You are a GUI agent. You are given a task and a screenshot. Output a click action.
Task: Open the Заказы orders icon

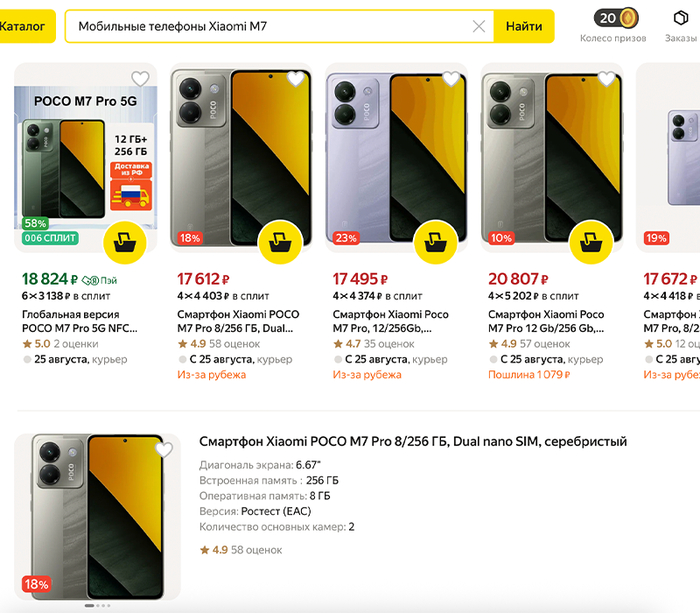(x=681, y=18)
